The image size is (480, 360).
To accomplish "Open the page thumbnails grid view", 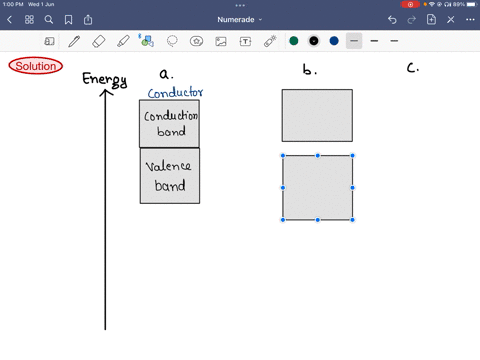I will [x=29, y=20].
